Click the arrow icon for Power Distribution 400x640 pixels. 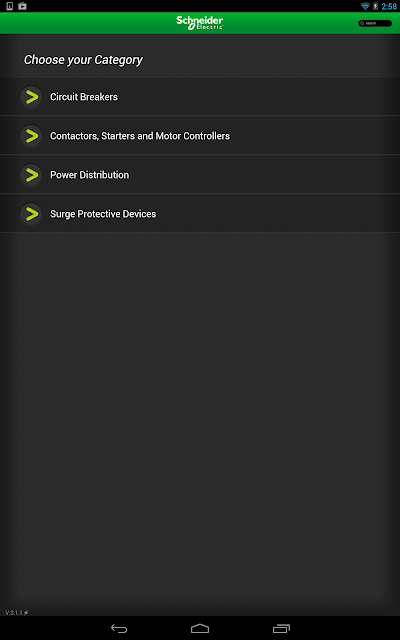click(31, 175)
